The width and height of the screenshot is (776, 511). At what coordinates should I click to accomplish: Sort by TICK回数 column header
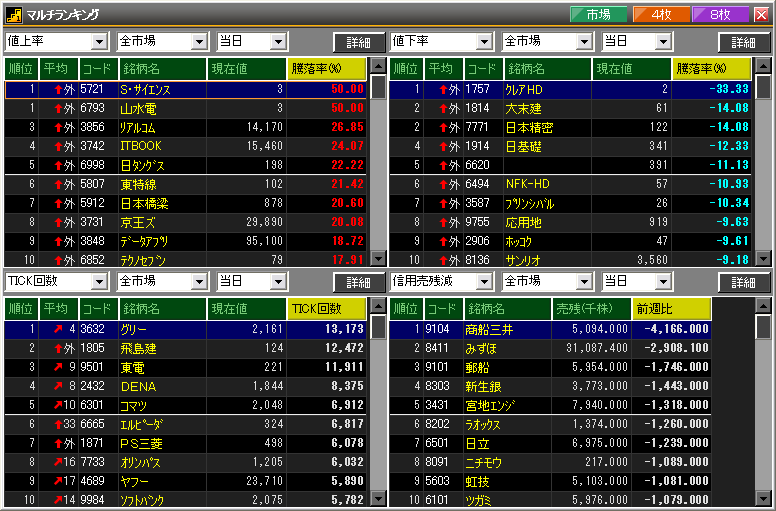(327, 309)
